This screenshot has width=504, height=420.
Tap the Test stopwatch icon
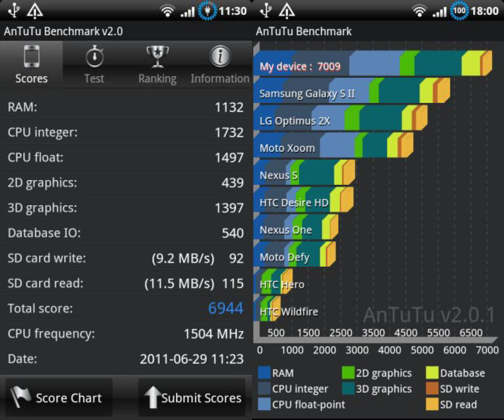(94, 56)
